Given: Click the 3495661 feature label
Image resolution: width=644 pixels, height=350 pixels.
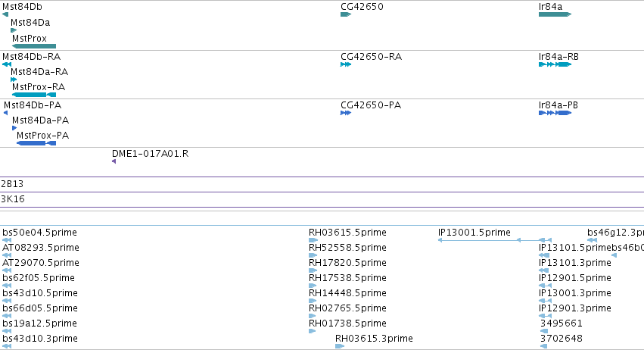Looking at the screenshot, I should point(561,323).
